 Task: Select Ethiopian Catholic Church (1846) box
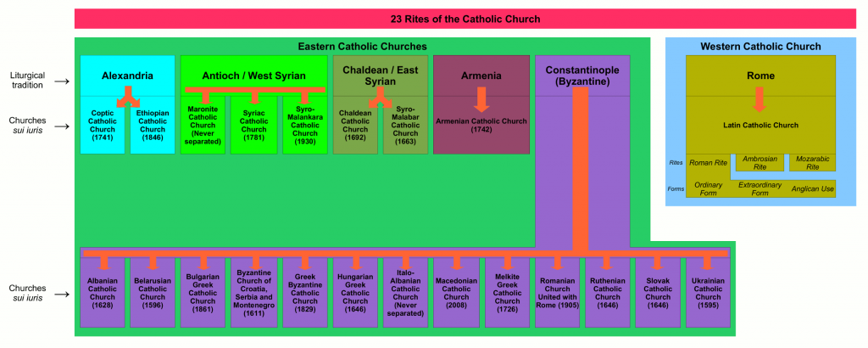click(153, 125)
